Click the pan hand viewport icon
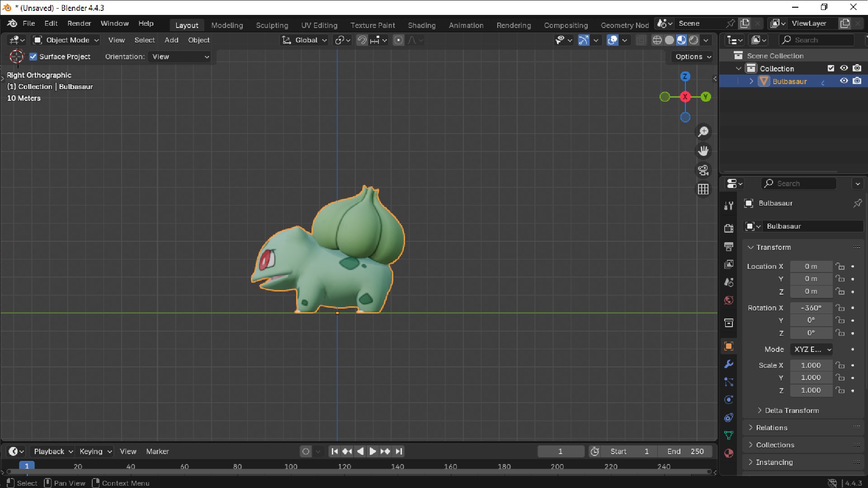This screenshot has height=488, width=868. [703, 151]
